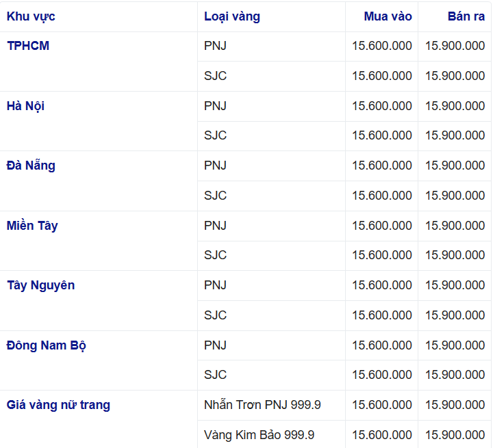This screenshot has width=493, height=448.
Task: Click SJC under the Hà Nội region
Action: point(215,135)
